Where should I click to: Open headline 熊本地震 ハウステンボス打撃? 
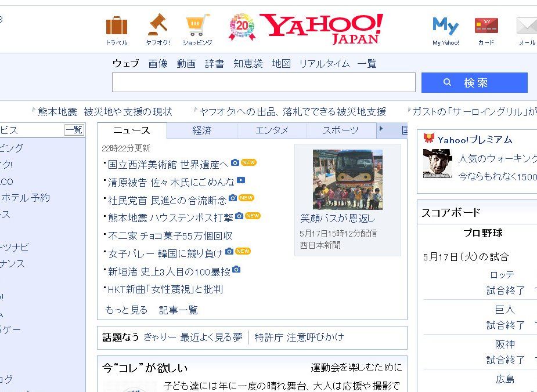pyautogui.click(x=171, y=218)
